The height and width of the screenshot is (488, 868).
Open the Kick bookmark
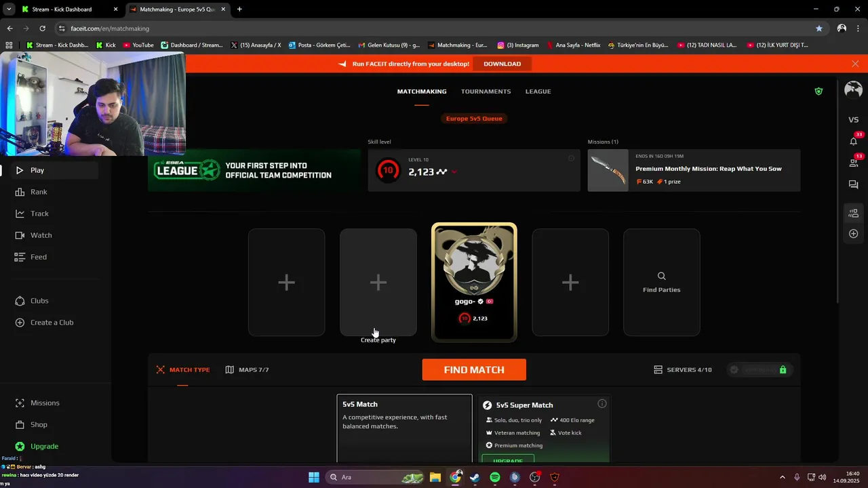(106, 45)
